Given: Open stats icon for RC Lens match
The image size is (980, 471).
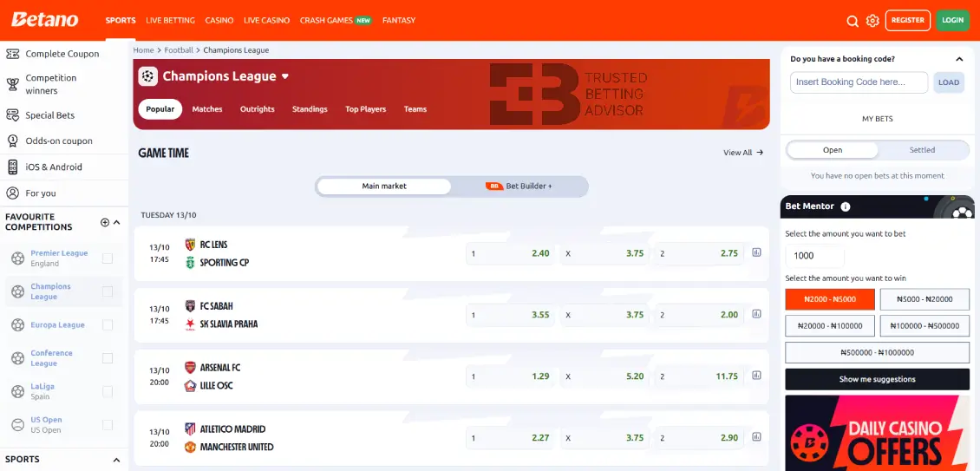Looking at the screenshot, I should [x=757, y=252].
